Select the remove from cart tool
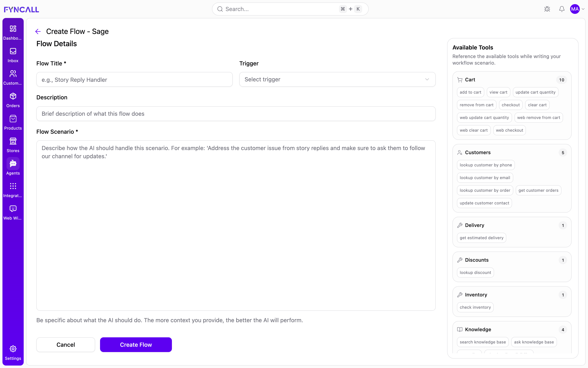The height and width of the screenshot is (368, 588). [x=477, y=105]
